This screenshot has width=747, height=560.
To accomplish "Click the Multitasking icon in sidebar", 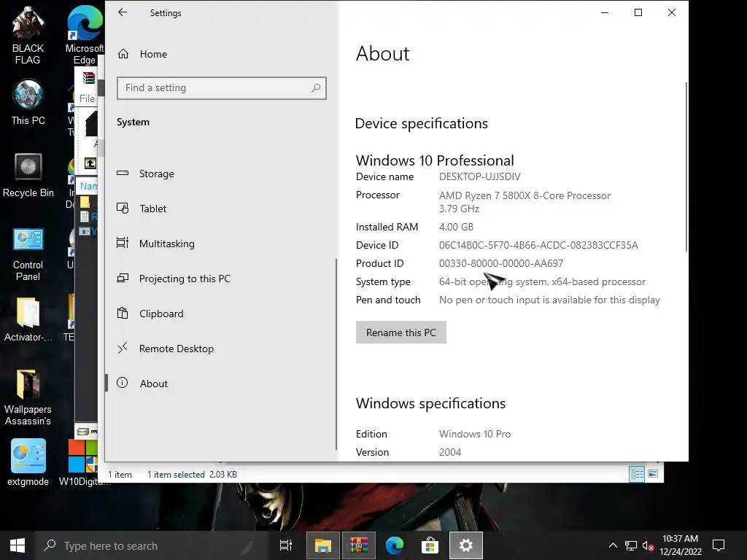I will coord(123,243).
